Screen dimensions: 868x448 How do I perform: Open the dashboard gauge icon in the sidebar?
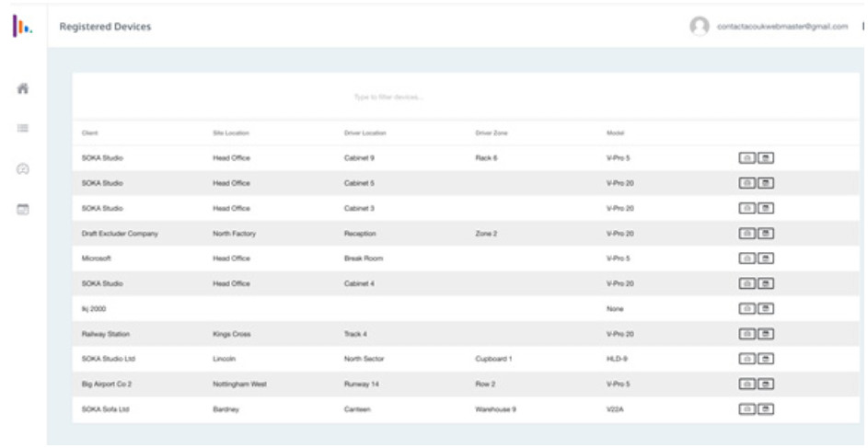[22, 170]
